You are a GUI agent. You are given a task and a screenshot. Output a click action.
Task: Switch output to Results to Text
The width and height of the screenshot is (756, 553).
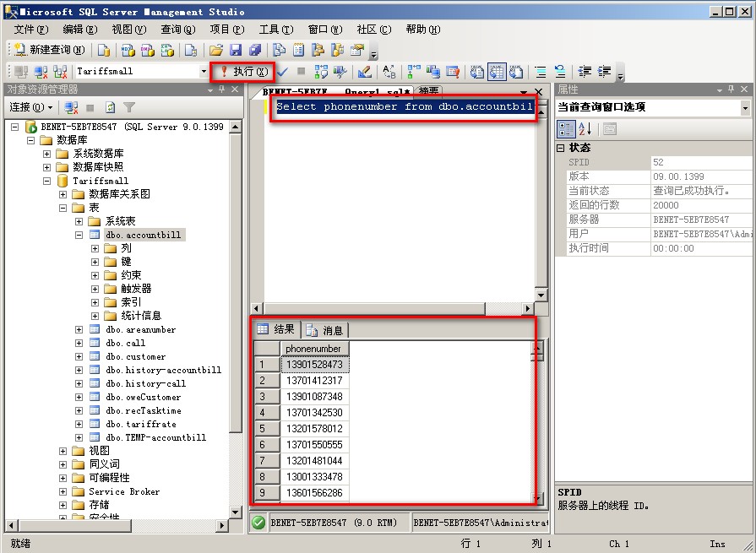[477, 72]
